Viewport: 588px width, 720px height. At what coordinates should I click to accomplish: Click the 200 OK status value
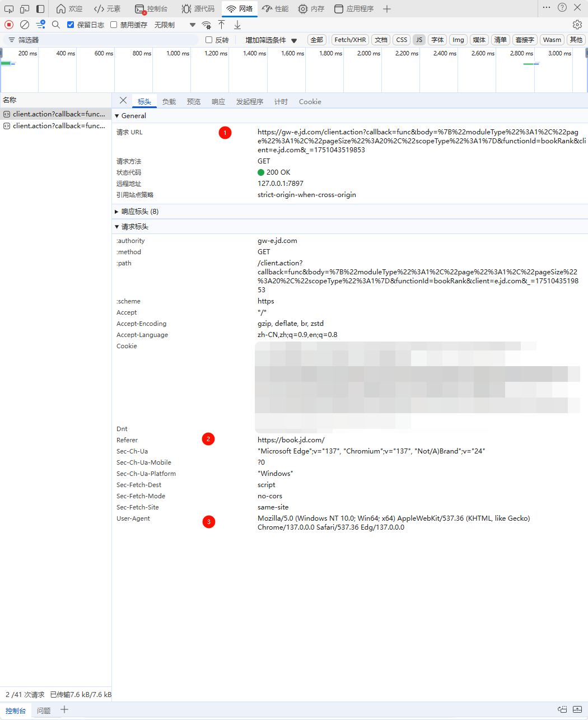274,172
